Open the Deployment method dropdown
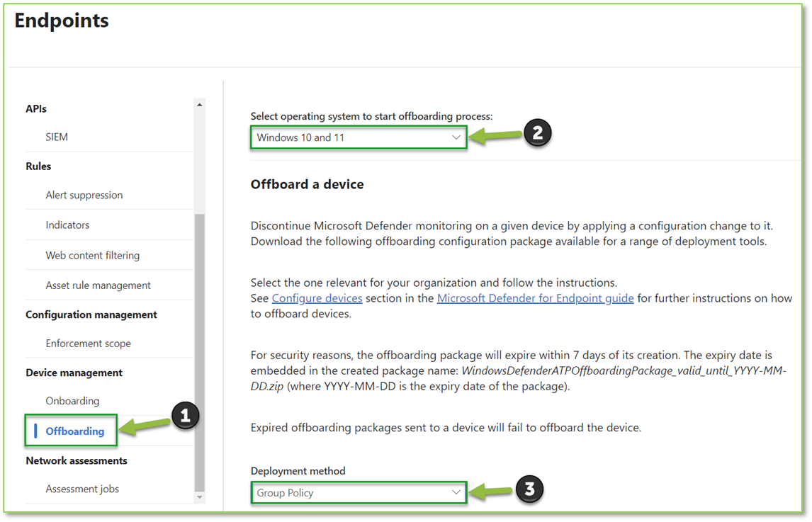Viewport: 812px width, 522px height. point(358,492)
